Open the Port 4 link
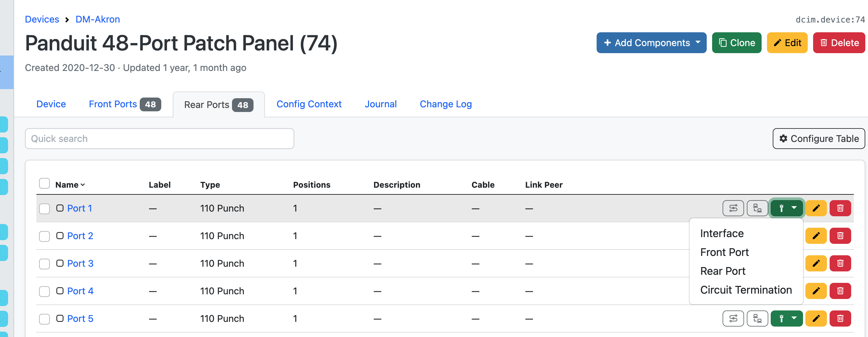Viewport: 868px width, 337px height. 80,291
